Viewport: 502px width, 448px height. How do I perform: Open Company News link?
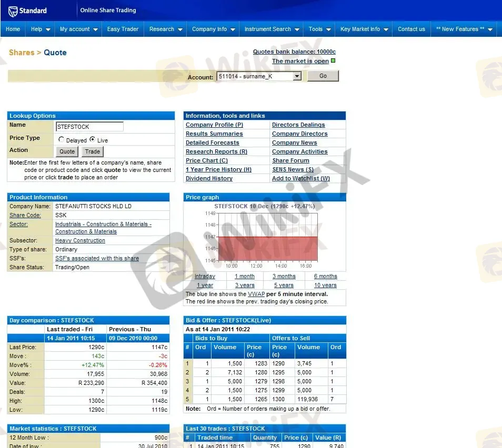(x=295, y=142)
